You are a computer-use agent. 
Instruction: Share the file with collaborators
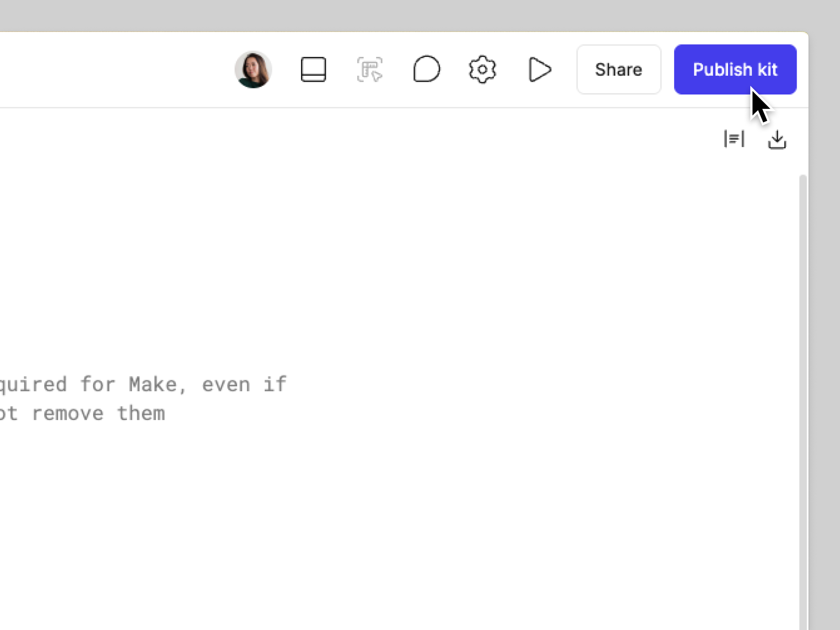[618, 69]
